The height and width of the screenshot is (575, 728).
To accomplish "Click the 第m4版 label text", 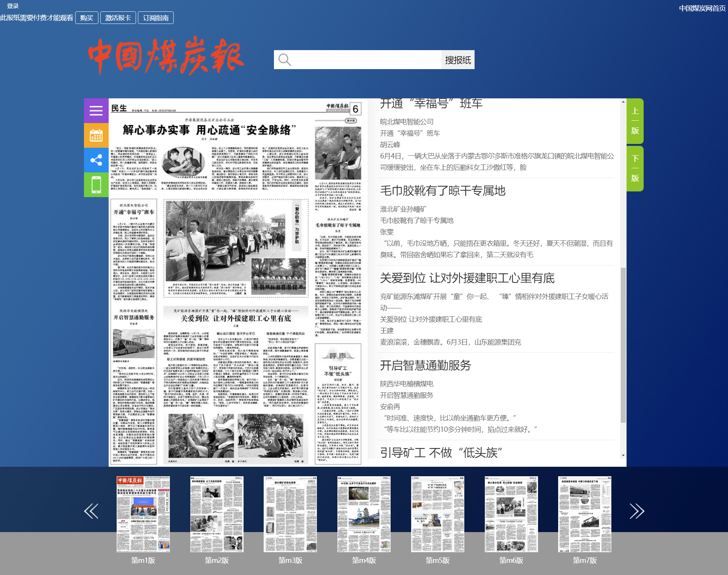I will 364,561.
